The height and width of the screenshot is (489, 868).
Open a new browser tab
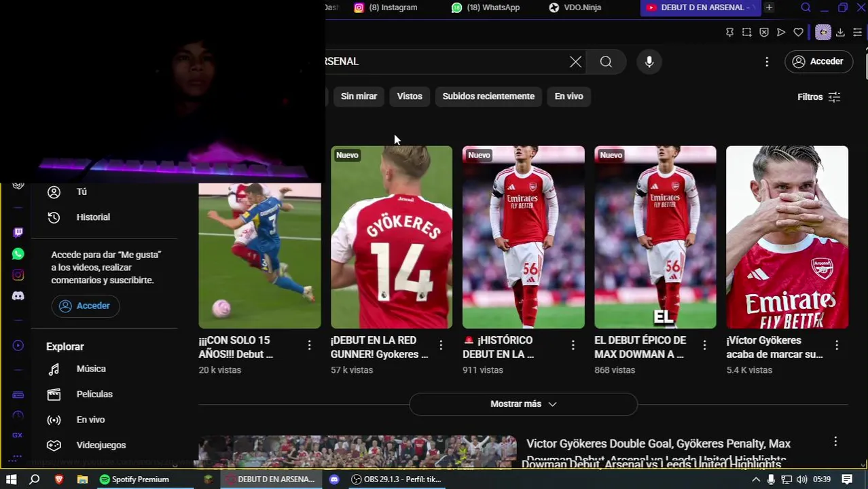pyautogui.click(x=769, y=7)
